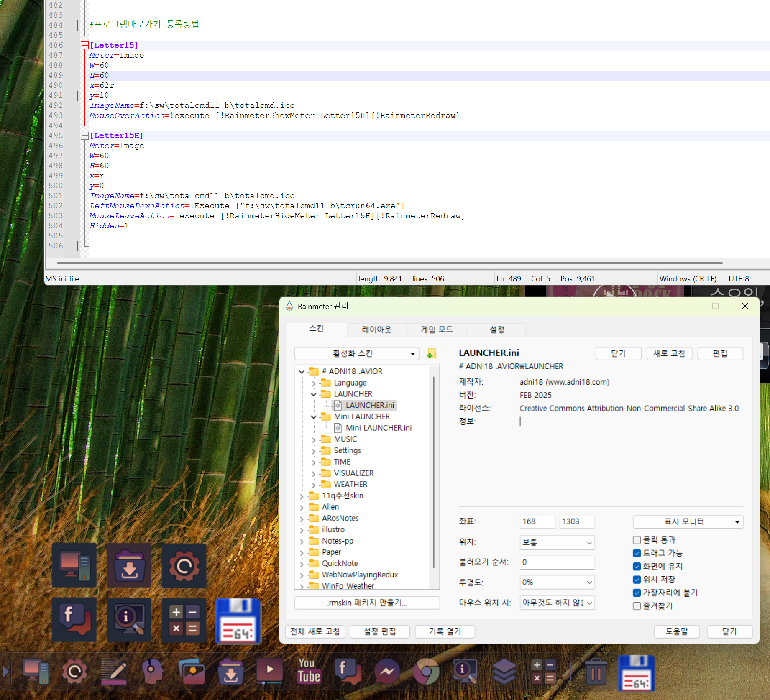
Task: Click the 새로 고침 button
Action: tap(669, 354)
